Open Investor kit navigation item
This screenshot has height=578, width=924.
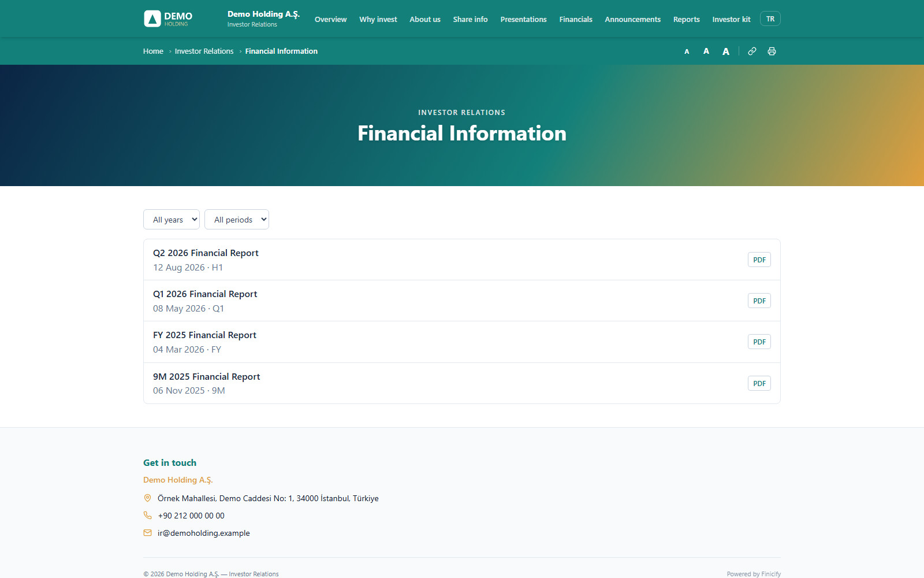731,19
